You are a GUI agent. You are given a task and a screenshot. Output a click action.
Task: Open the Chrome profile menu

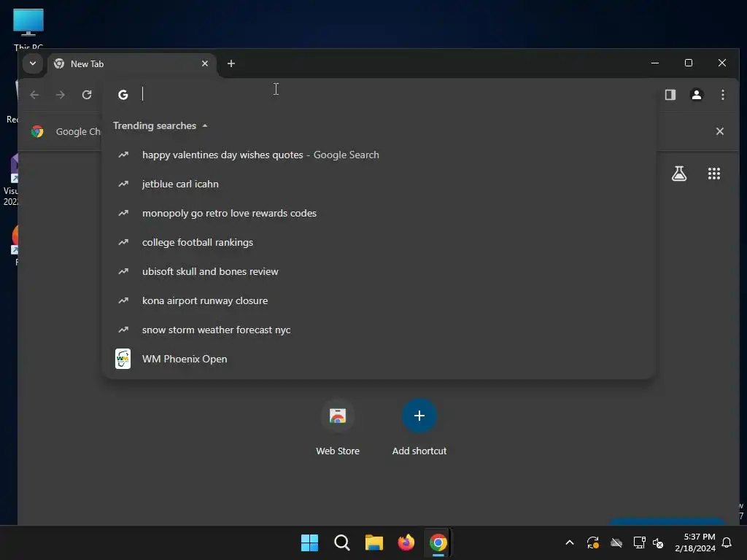[x=697, y=95]
